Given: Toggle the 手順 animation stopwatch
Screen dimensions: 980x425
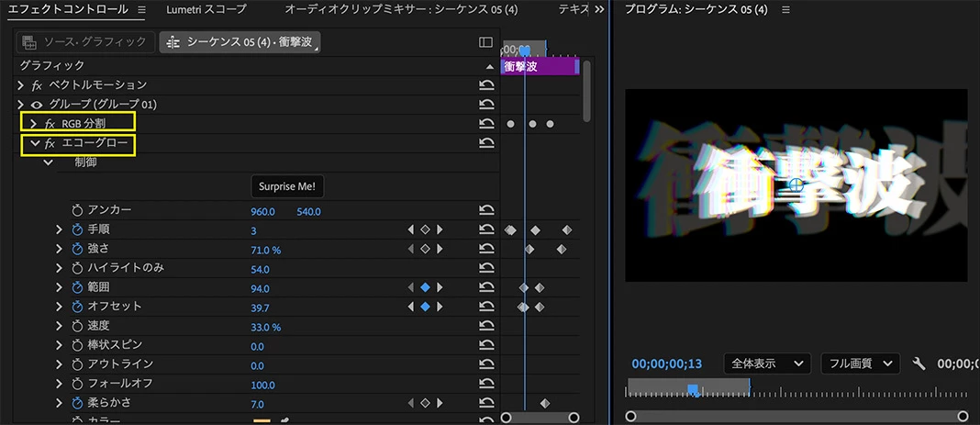Looking at the screenshot, I should click(77, 230).
